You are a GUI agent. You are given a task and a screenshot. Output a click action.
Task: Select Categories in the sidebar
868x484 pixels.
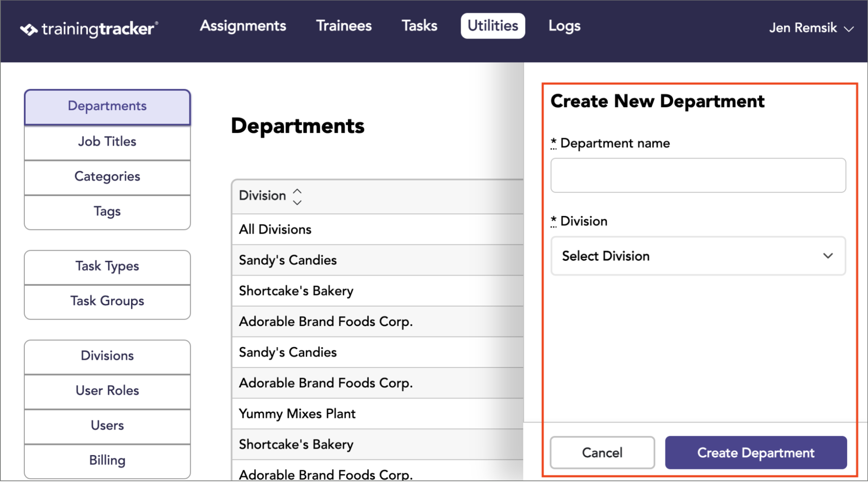point(107,177)
